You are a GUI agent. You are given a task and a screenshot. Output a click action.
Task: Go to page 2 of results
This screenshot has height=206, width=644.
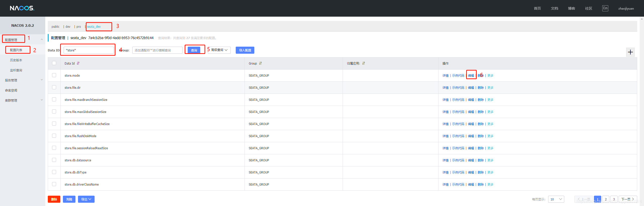tap(606, 199)
